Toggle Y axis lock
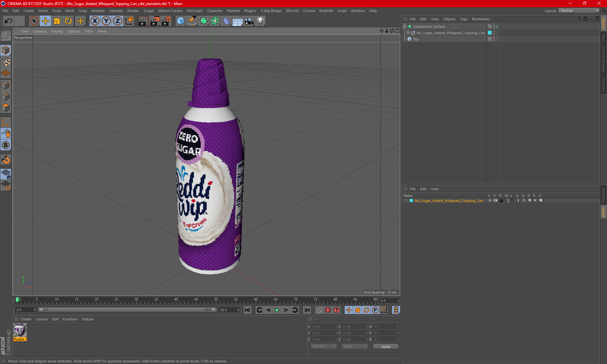 106,21
